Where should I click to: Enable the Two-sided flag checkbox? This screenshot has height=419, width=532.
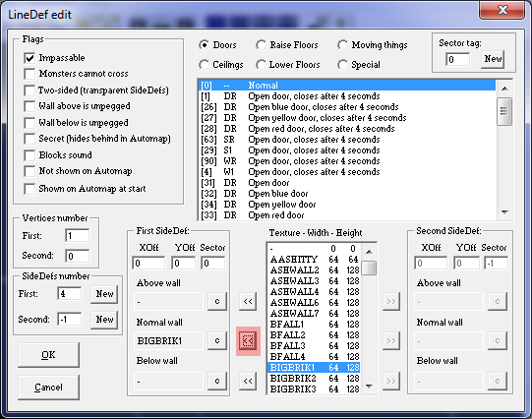pyautogui.click(x=30, y=90)
